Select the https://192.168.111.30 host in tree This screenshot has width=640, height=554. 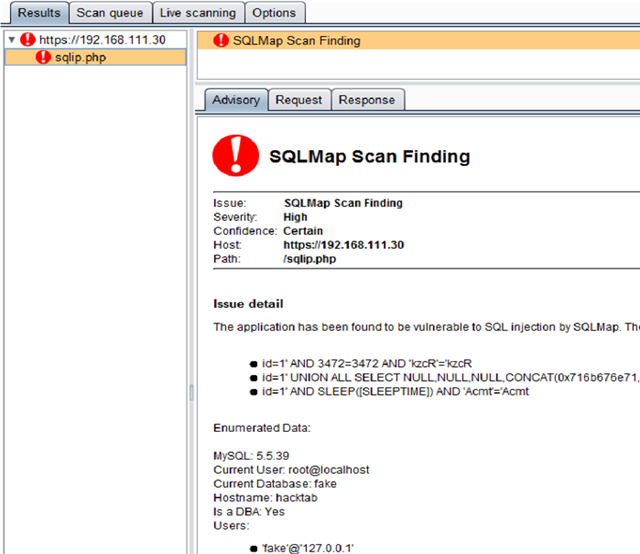pyautogui.click(x=102, y=40)
